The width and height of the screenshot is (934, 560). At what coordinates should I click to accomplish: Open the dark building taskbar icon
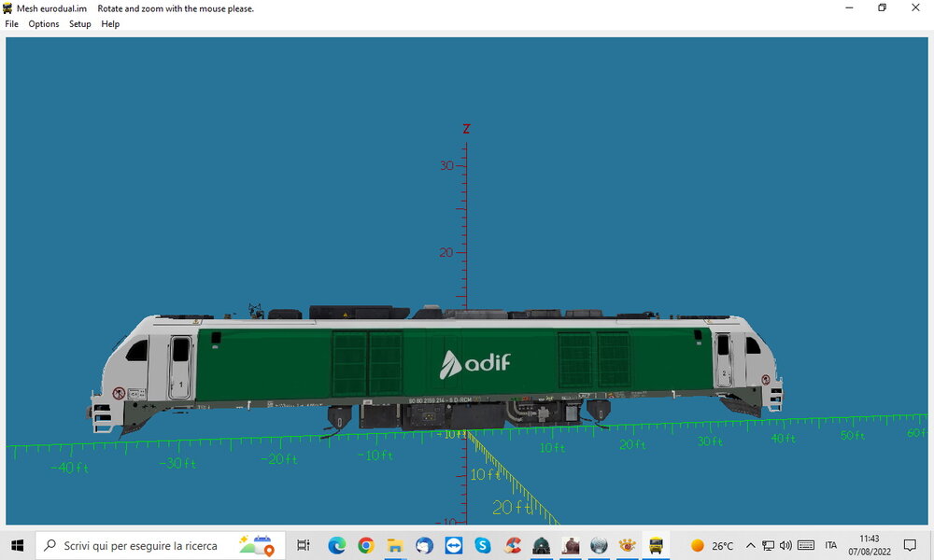(541, 545)
